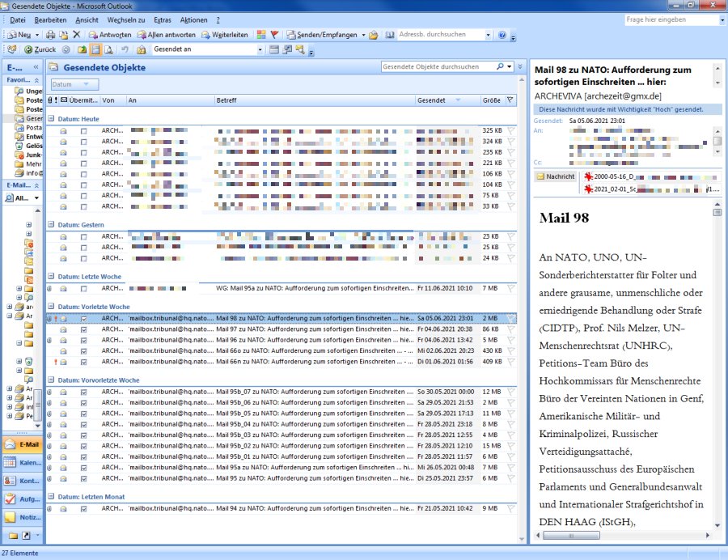Toggle delivery checkbox on Mail 97 row

(x=83, y=329)
